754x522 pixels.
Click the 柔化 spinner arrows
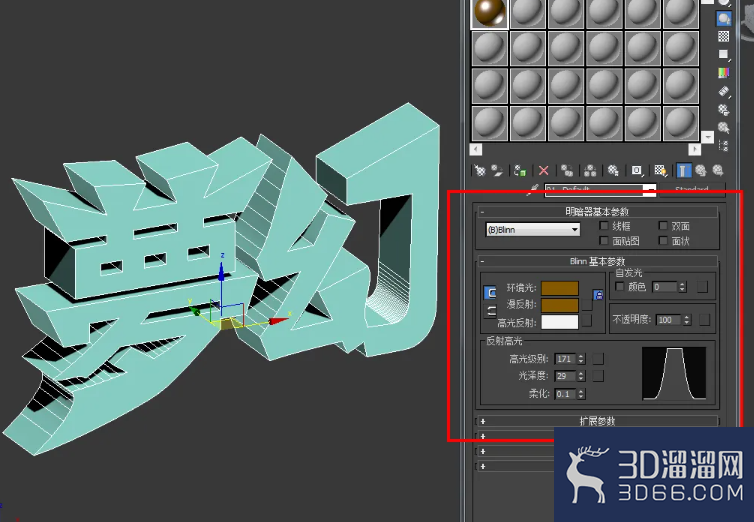tap(581, 394)
